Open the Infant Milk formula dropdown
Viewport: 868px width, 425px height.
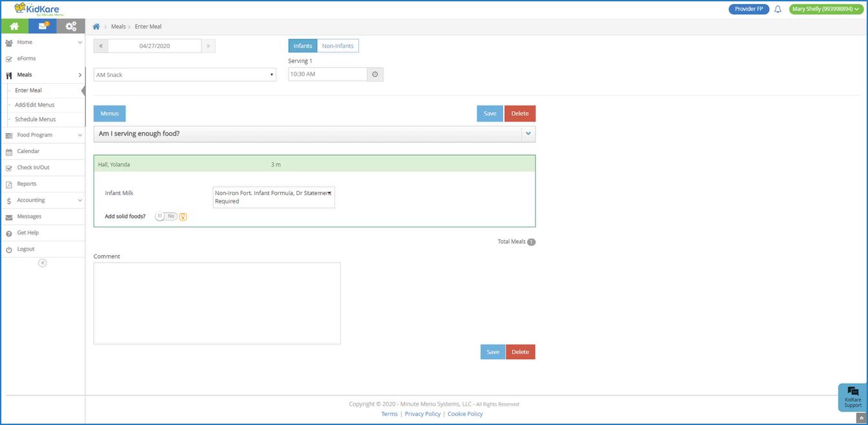(274, 197)
